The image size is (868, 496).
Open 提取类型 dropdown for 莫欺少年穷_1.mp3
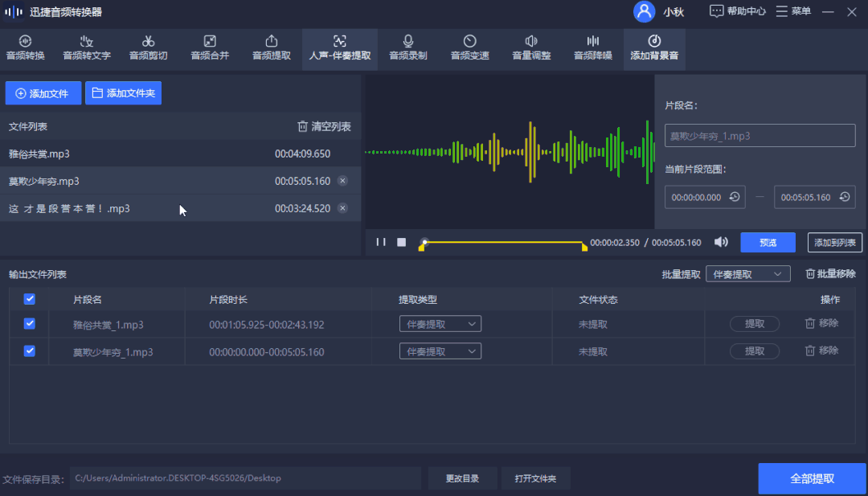pyautogui.click(x=440, y=351)
